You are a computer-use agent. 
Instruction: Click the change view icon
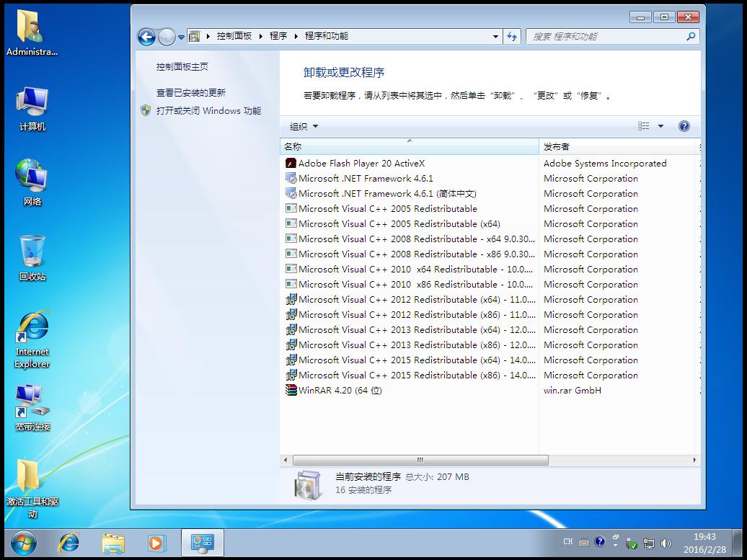[x=644, y=125]
